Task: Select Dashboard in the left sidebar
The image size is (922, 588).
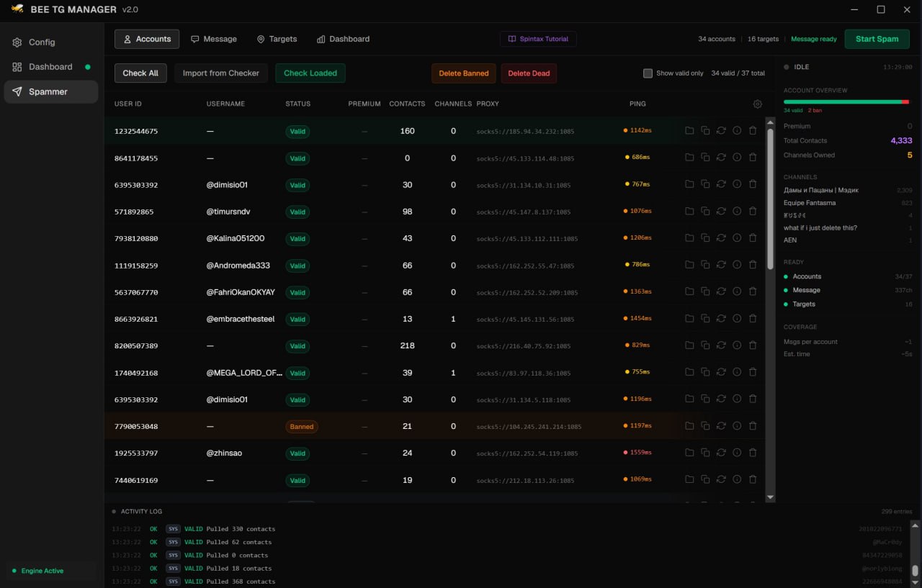Action: (50, 67)
